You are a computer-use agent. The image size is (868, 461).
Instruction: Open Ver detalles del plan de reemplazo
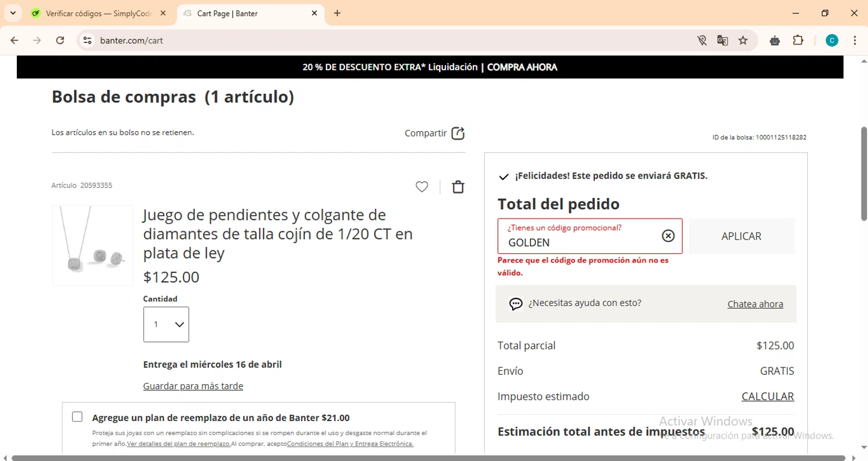(x=179, y=444)
